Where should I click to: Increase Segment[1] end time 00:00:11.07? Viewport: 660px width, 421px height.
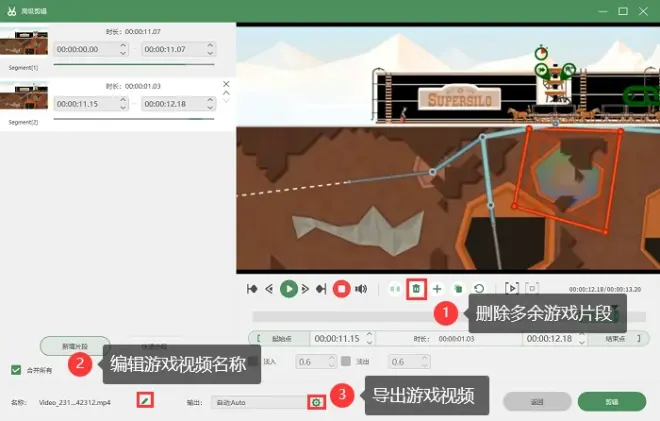(210, 45)
